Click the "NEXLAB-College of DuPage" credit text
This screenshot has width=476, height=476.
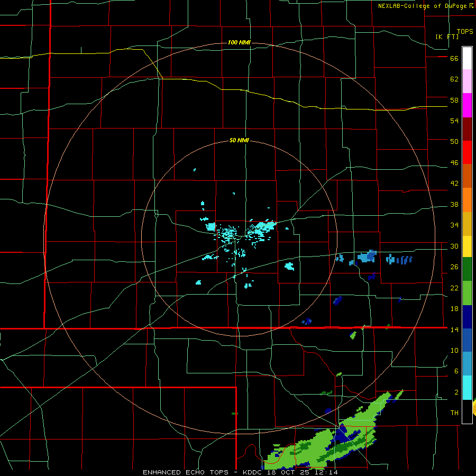point(423,6)
